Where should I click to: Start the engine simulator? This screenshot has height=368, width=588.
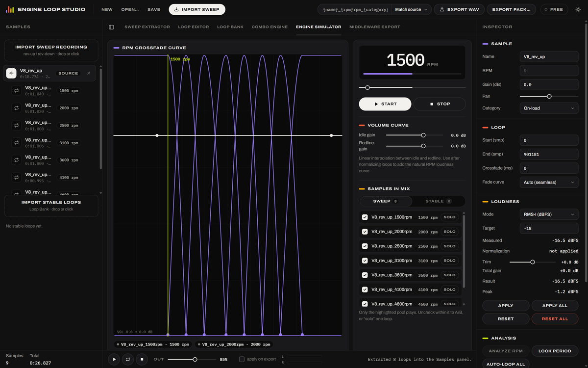click(385, 104)
